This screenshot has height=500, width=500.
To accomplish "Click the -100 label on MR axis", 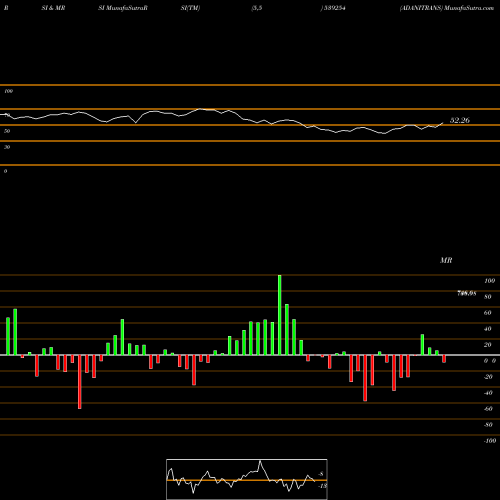I will [x=489, y=441].
